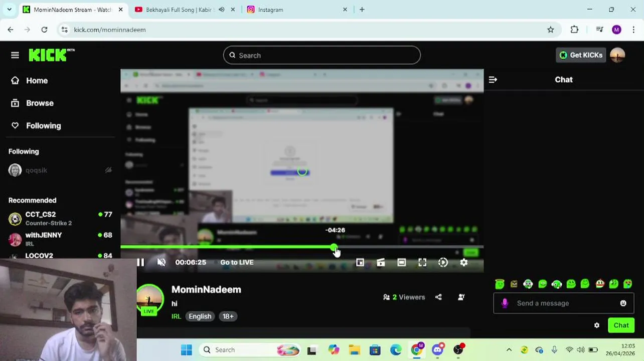The image size is (644, 361).
Task: Open OBS Studio from the taskbar
Action: click(458, 350)
